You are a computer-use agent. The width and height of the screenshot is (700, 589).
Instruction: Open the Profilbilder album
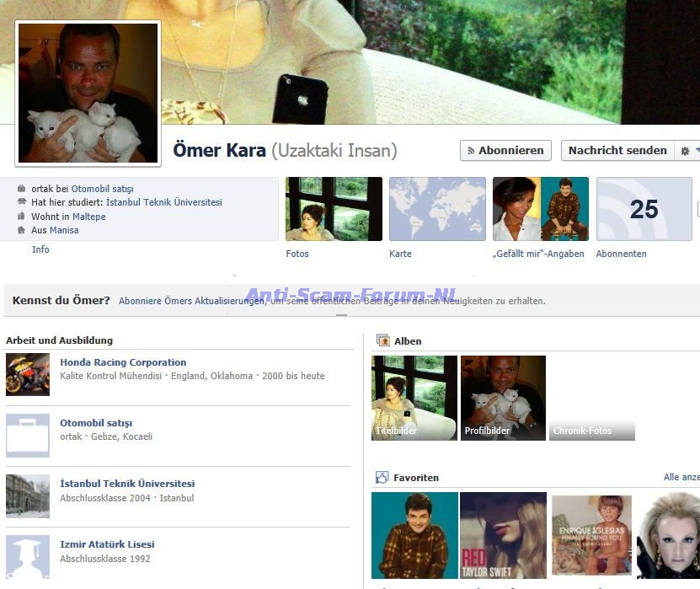pos(503,398)
